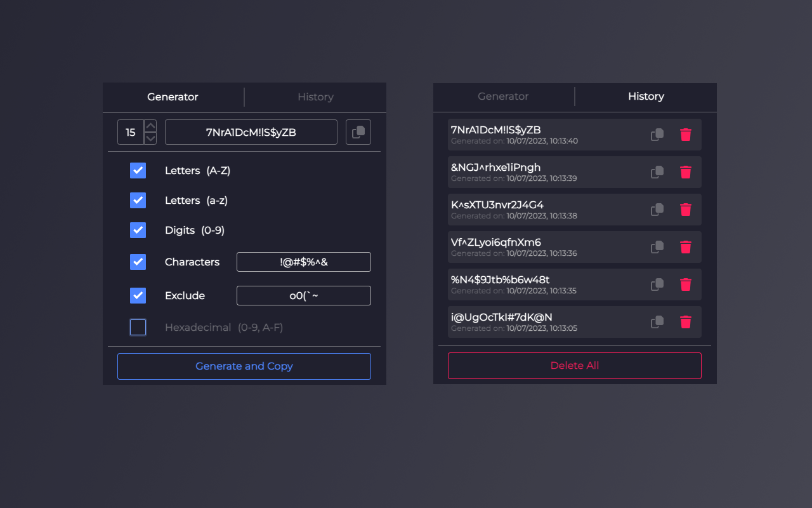Copy history entry 7NrA1DcM!lS$yZB

tap(657, 135)
